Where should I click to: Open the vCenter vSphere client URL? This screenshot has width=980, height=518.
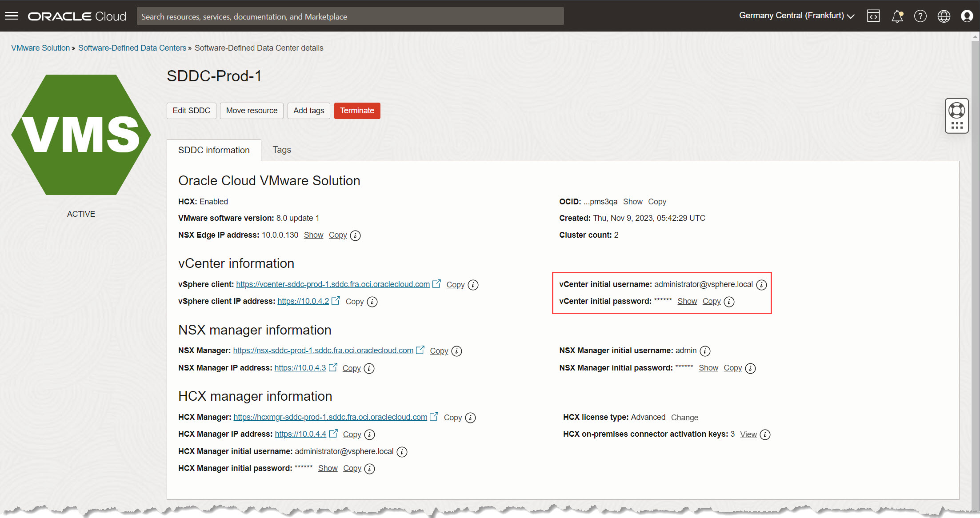click(x=333, y=284)
